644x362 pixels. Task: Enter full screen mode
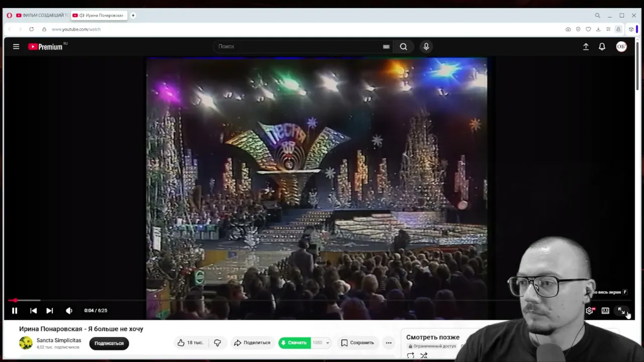click(621, 311)
